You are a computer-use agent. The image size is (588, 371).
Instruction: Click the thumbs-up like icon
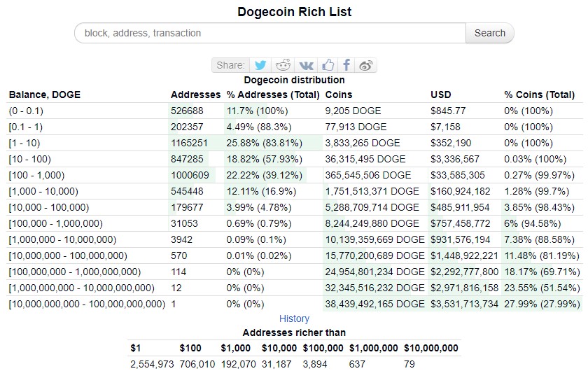[328, 65]
